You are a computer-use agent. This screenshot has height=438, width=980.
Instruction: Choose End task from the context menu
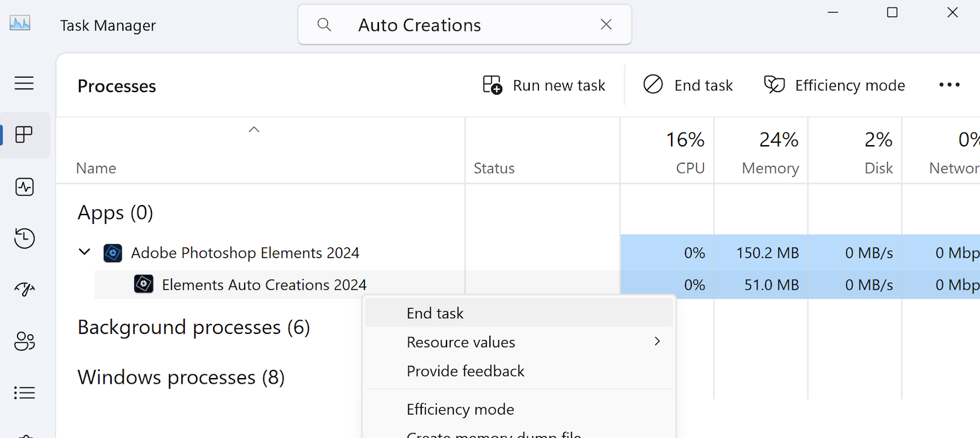(435, 313)
